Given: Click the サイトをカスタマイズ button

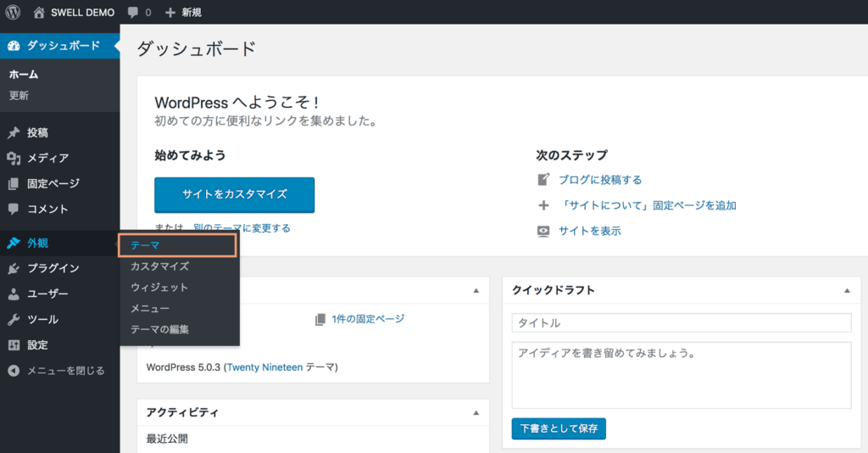Looking at the screenshot, I should [234, 195].
